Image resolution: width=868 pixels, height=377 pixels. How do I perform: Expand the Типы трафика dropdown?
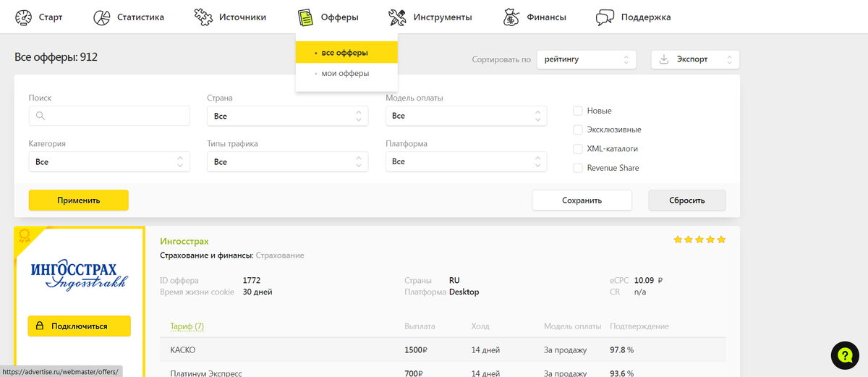tap(287, 162)
